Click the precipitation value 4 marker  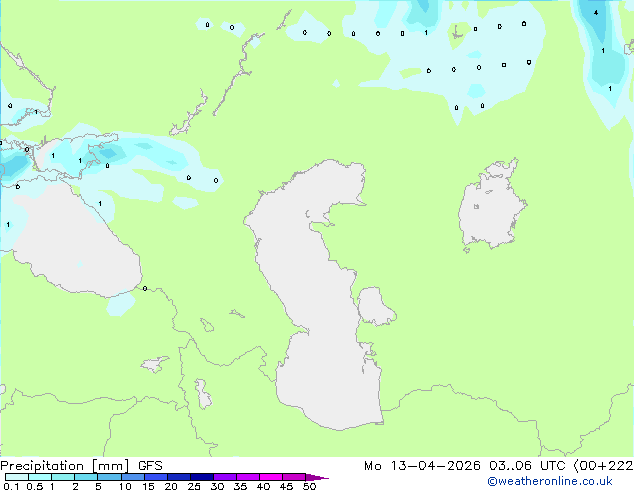(596, 13)
